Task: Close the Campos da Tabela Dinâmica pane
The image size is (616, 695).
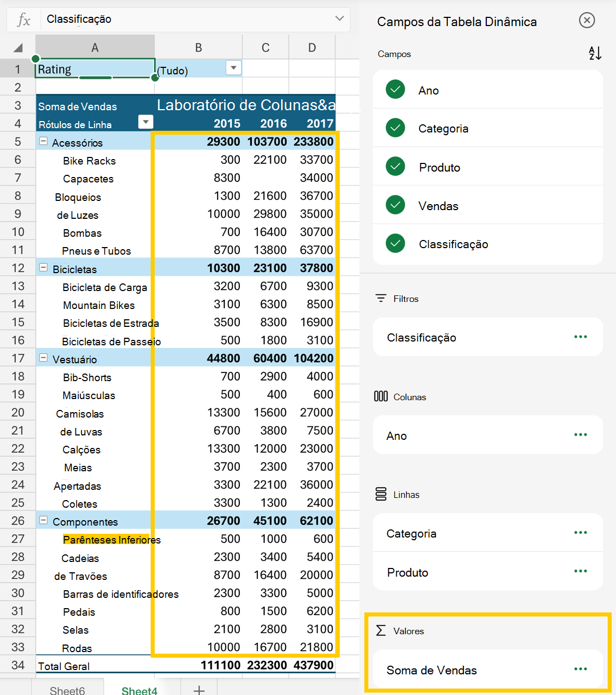Action: [x=587, y=21]
